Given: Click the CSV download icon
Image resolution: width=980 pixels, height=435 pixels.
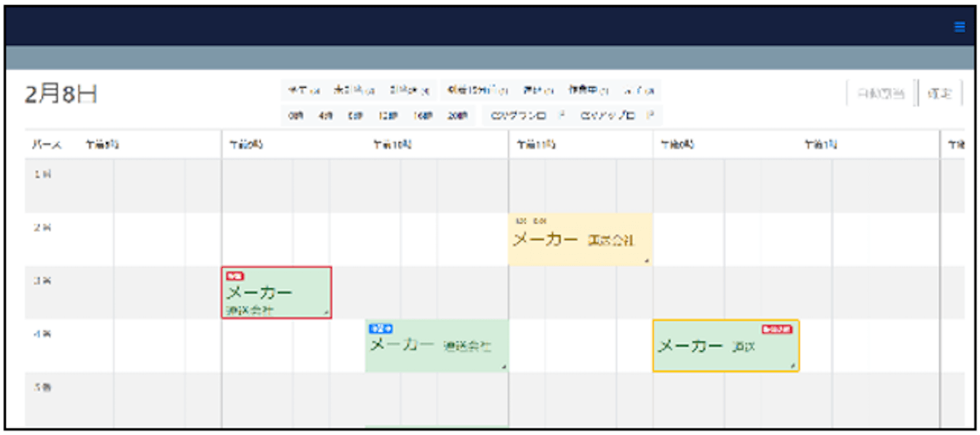Looking at the screenshot, I should point(562,115).
